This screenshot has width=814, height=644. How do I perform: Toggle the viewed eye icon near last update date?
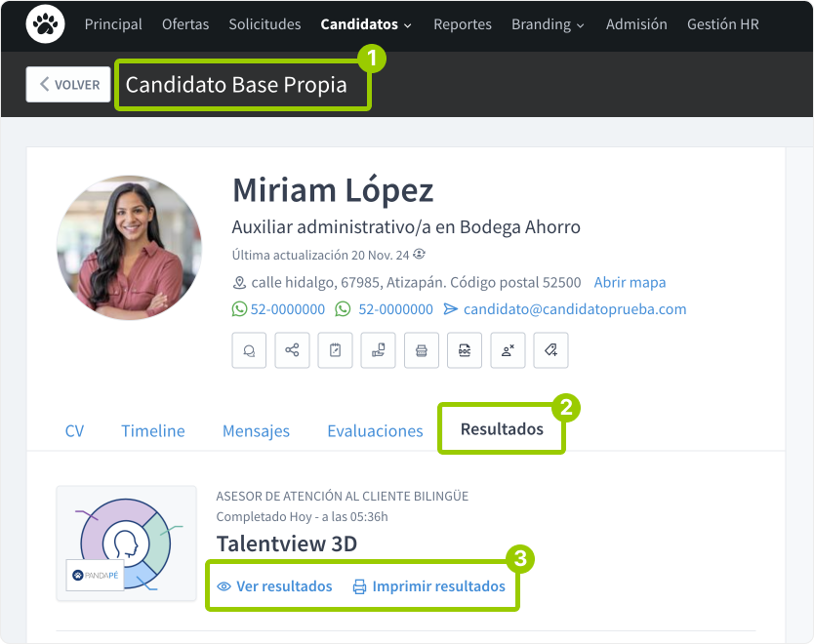coord(419,253)
